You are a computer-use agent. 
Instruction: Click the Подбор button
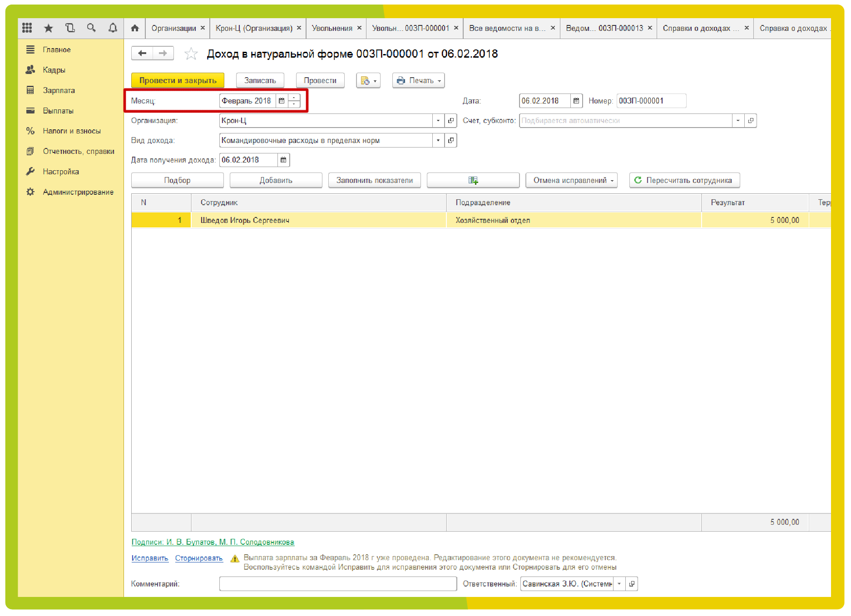tap(178, 180)
